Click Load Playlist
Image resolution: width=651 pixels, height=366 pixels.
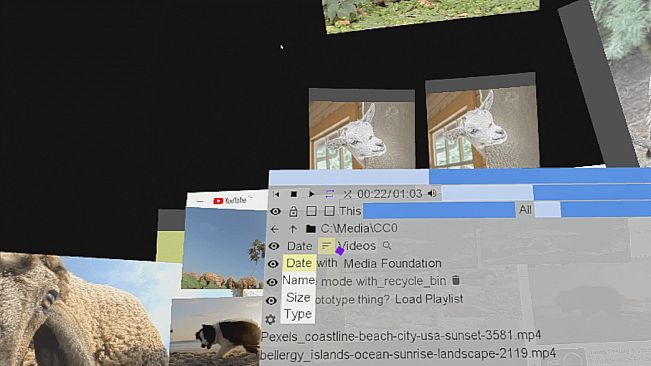[x=429, y=299]
